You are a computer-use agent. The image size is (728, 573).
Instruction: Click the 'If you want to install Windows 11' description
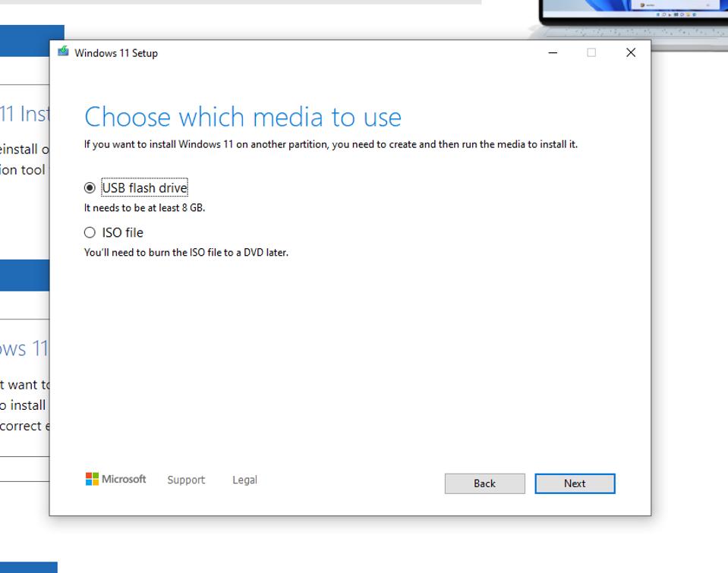pyautogui.click(x=330, y=144)
